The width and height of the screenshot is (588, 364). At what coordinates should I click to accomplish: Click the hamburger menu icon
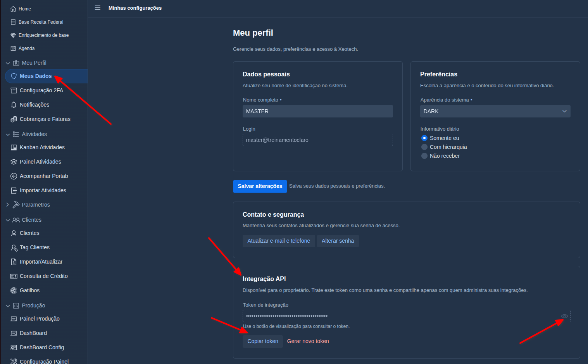[x=98, y=8]
